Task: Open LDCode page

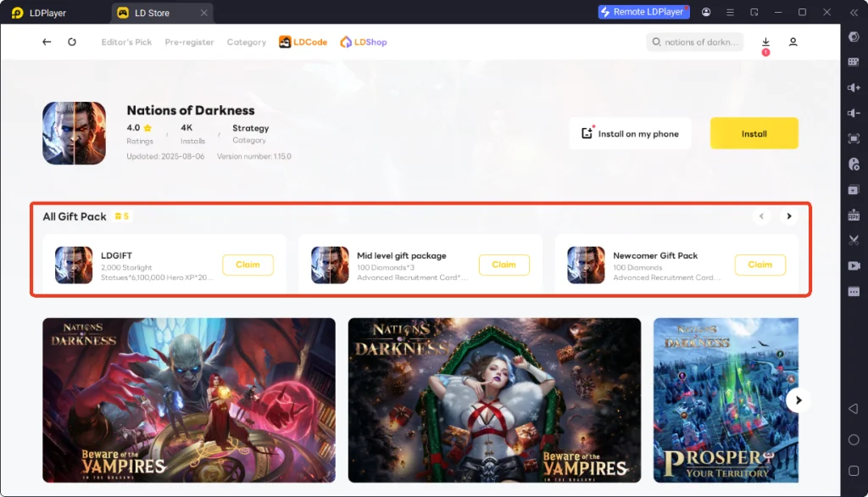Action: click(x=303, y=42)
